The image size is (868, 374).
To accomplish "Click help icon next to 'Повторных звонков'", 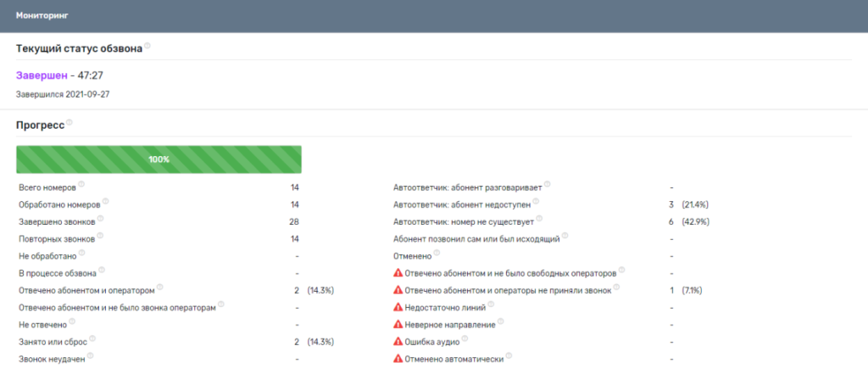I will point(100,236).
